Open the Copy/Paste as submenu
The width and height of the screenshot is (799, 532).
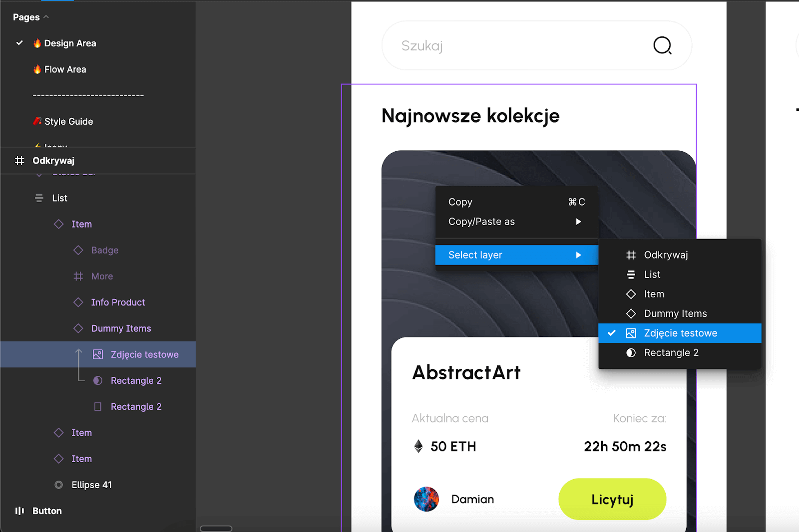click(x=516, y=222)
